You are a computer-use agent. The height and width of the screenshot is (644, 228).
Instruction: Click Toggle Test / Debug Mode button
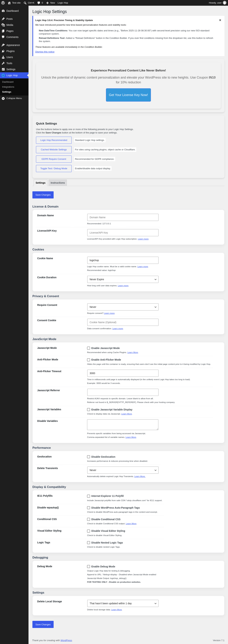click(54, 169)
